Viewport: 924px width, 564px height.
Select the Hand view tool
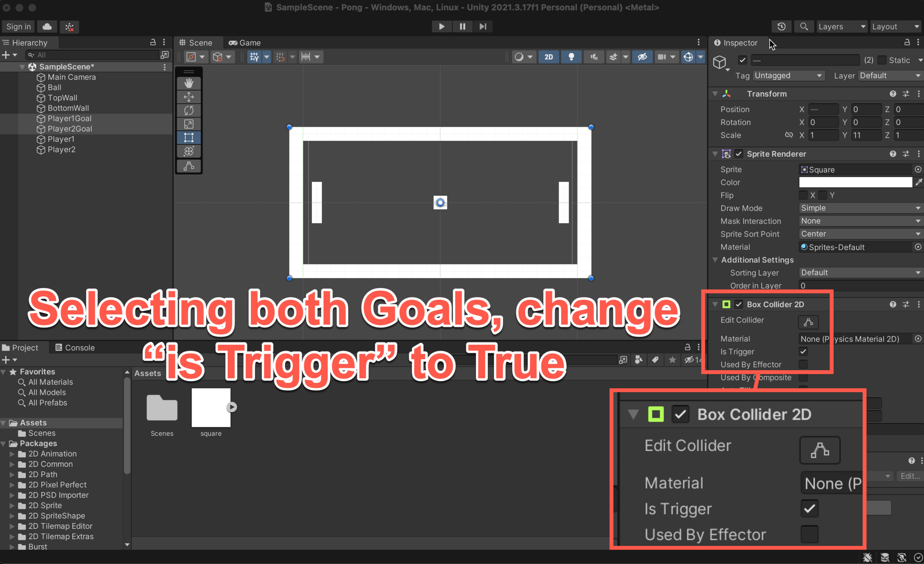point(189,83)
